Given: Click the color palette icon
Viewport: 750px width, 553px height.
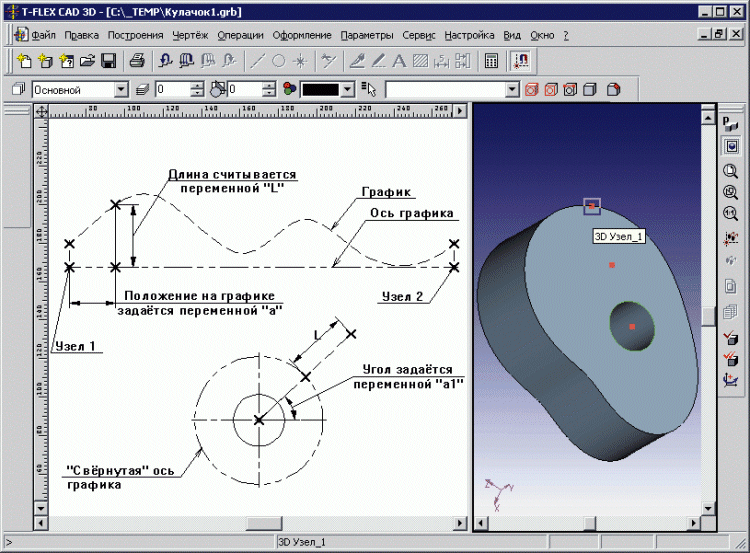Looking at the screenshot, I should pyautogui.click(x=289, y=89).
